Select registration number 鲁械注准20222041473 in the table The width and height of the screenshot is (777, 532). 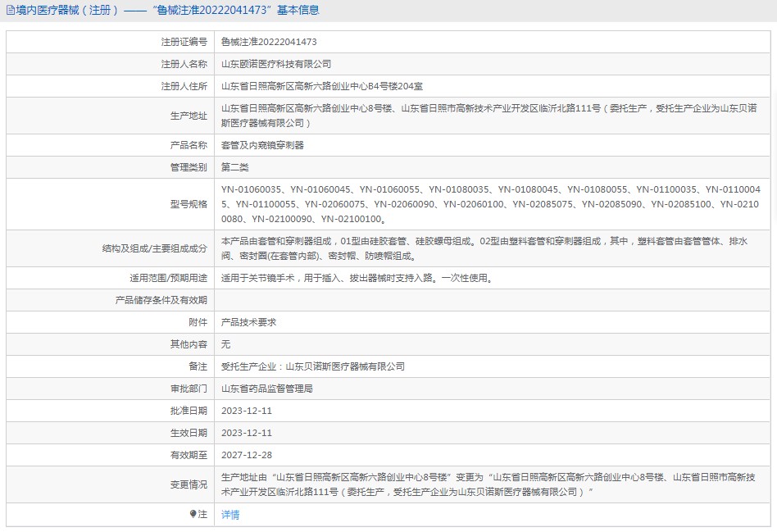[269, 42]
